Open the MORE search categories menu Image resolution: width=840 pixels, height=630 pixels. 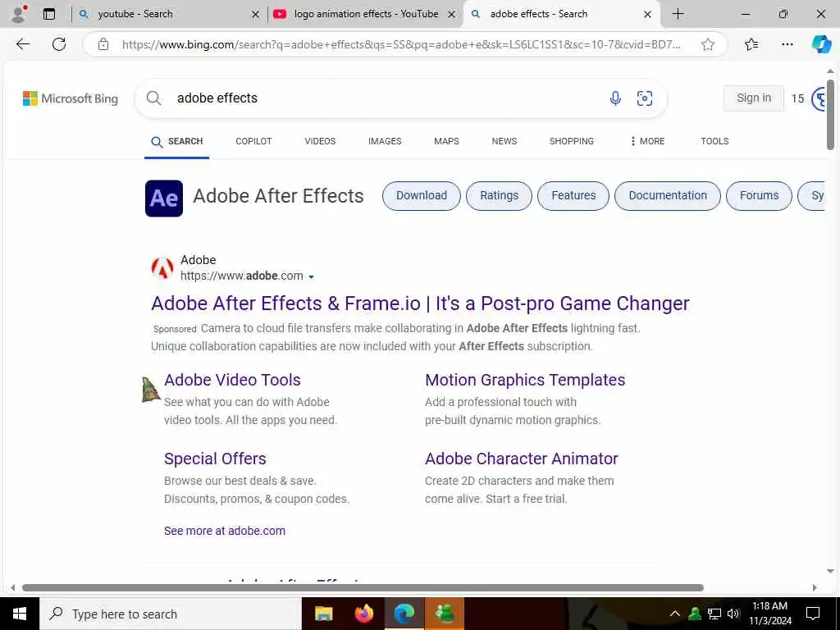(647, 141)
